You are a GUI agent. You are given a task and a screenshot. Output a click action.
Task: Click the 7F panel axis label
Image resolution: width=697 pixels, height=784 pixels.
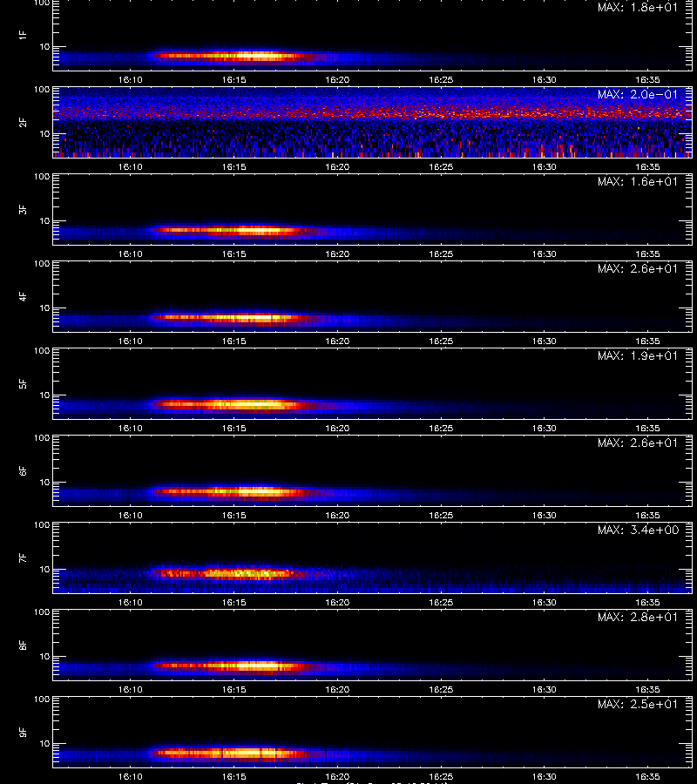23,558
